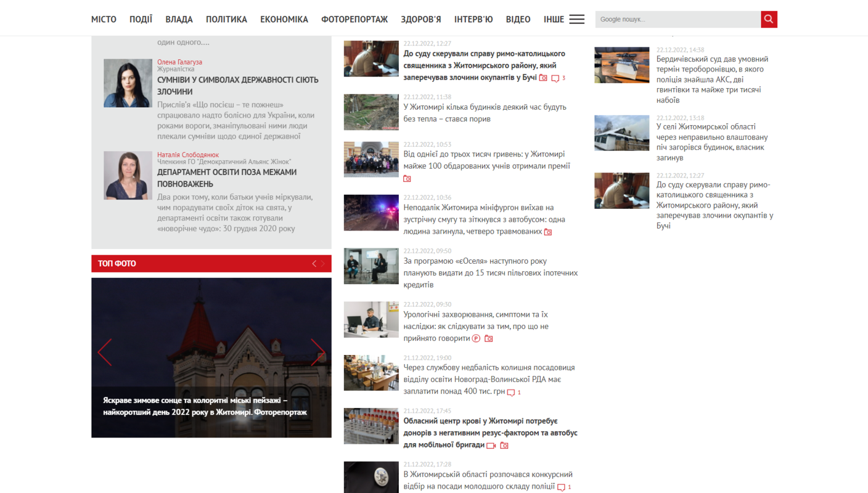Open the ЕКОНОМІКА menu section
Screen dimensions: 868x493
(x=284, y=19)
